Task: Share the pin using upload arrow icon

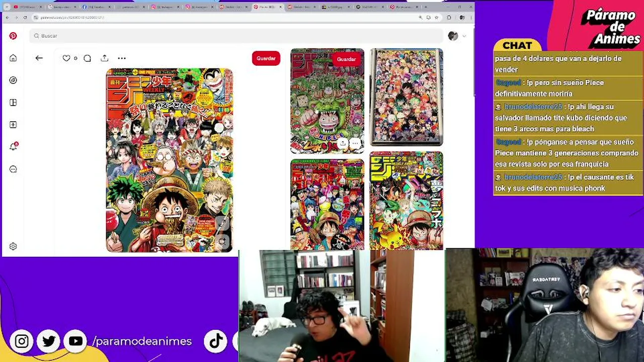Action: pyautogui.click(x=105, y=58)
